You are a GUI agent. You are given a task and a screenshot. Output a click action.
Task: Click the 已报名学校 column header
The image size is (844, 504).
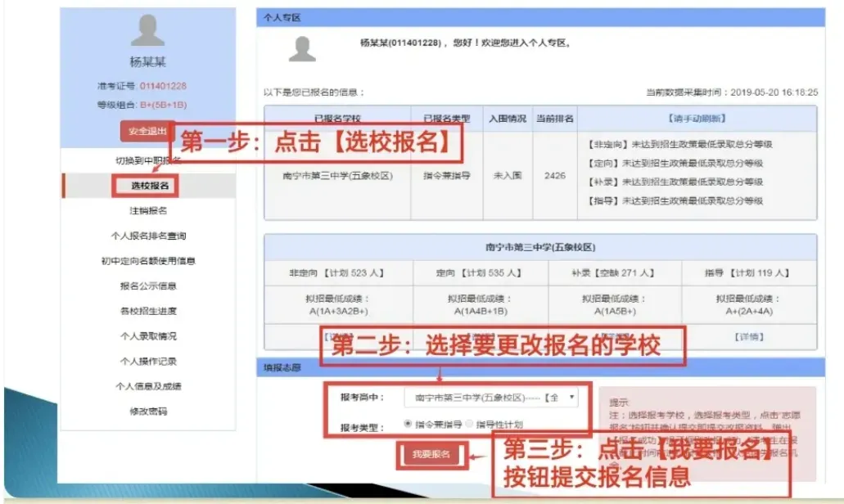coord(337,119)
